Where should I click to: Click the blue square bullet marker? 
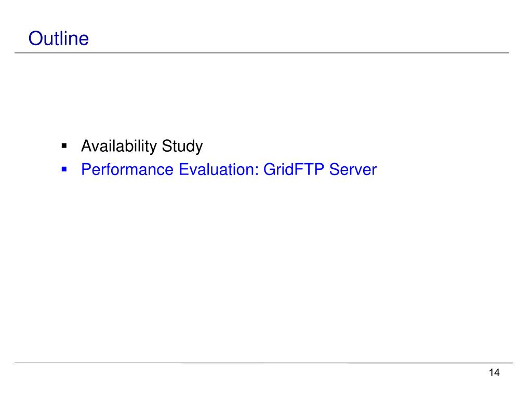click(x=64, y=169)
